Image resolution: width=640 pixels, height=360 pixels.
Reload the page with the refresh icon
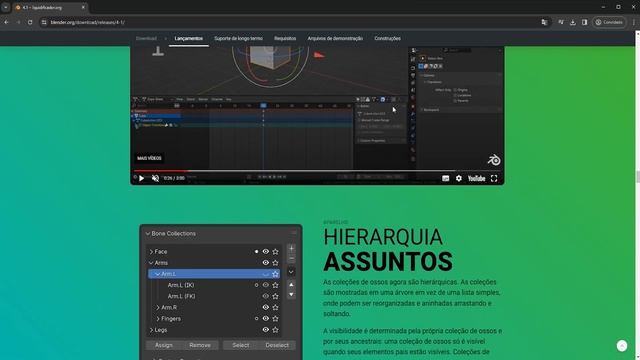30,22
